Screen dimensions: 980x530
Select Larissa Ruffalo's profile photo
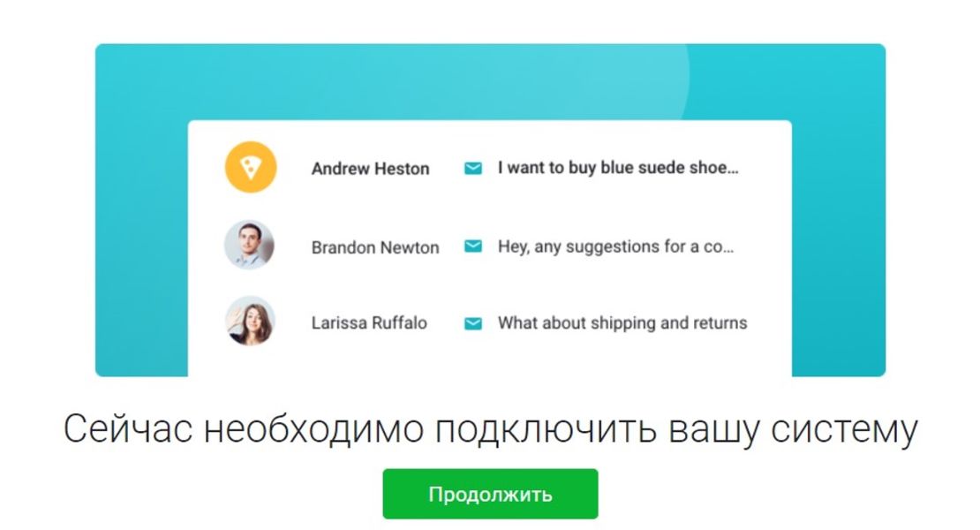click(250, 322)
